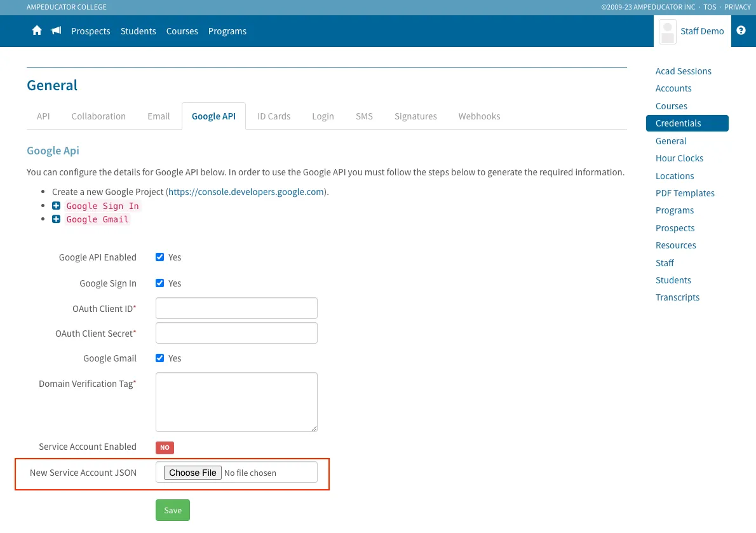
Task: Open Accounts in the sidebar
Action: tap(673, 89)
